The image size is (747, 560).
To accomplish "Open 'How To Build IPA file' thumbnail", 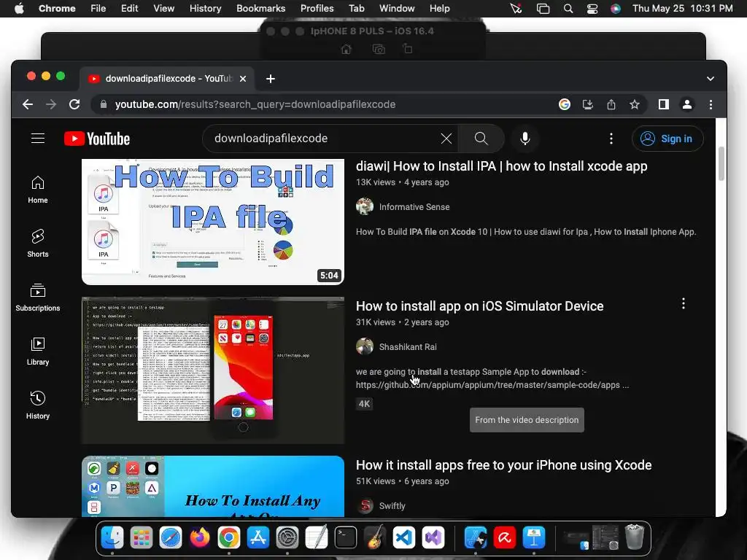I will [x=212, y=222].
